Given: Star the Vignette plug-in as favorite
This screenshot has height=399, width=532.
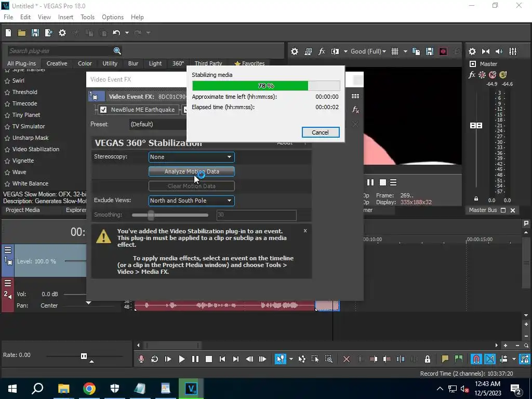Looking at the screenshot, I should tap(7, 161).
